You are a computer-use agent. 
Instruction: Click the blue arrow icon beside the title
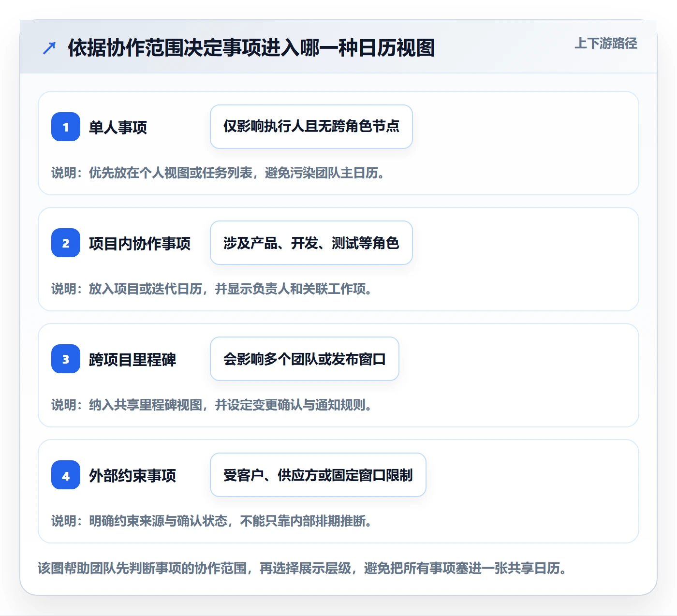click(49, 48)
